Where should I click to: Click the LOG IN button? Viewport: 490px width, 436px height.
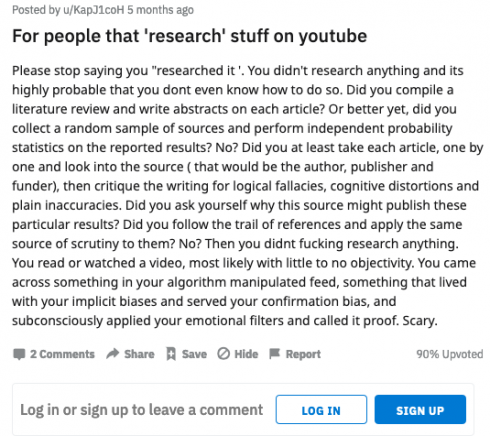[x=321, y=410]
